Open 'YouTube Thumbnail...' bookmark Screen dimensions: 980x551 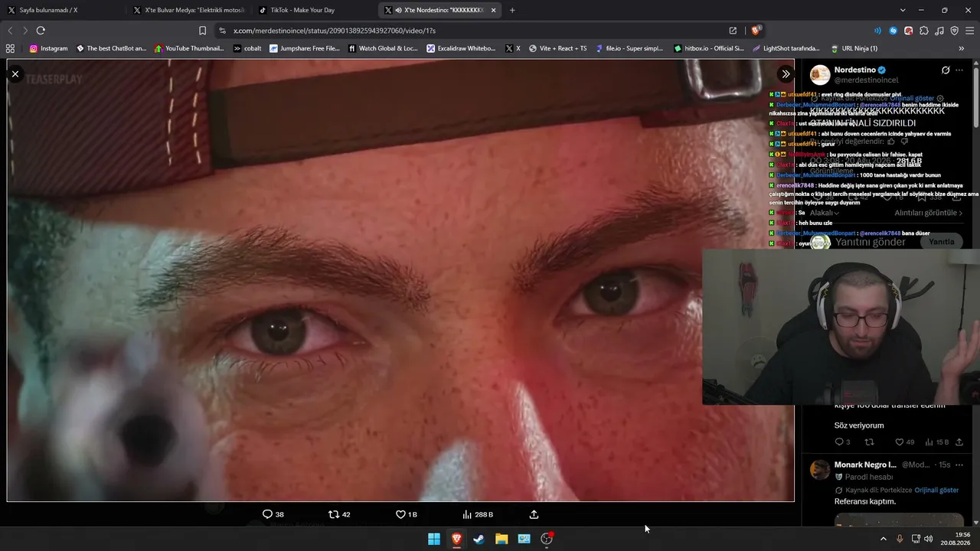189,48
